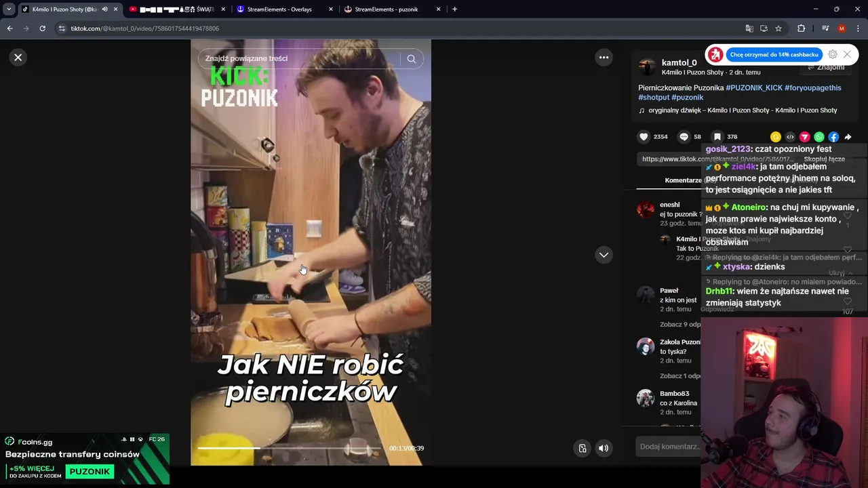Click the address bar URL
The width and height of the screenshot is (868, 488).
[x=144, y=28]
